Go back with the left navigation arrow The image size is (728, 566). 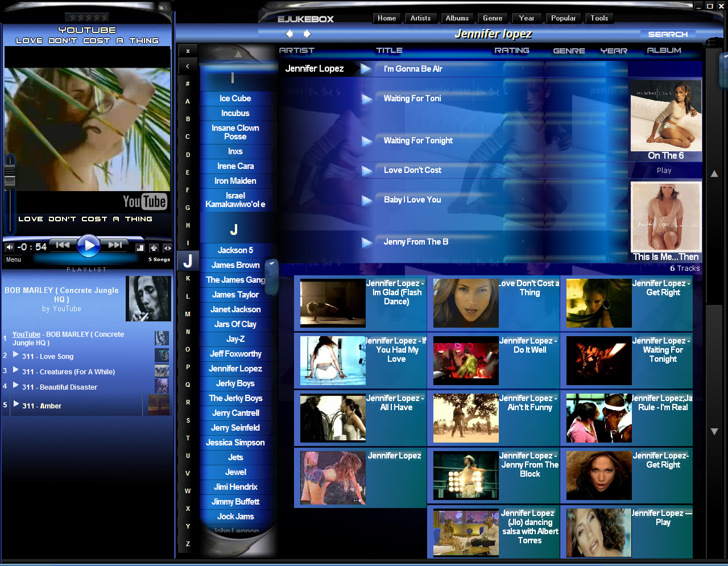(x=289, y=34)
